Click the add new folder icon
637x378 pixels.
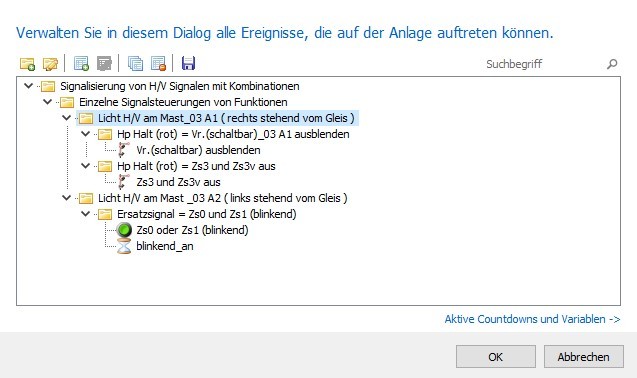point(27,64)
